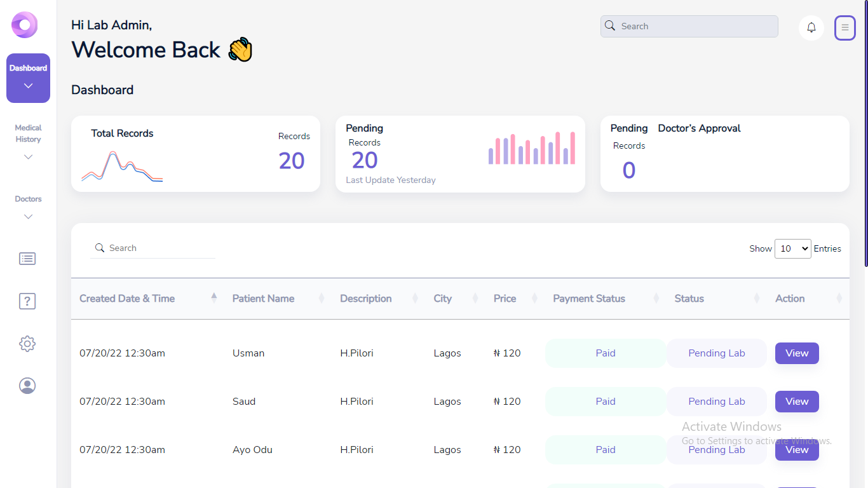Click the purple app logo

(x=25, y=25)
